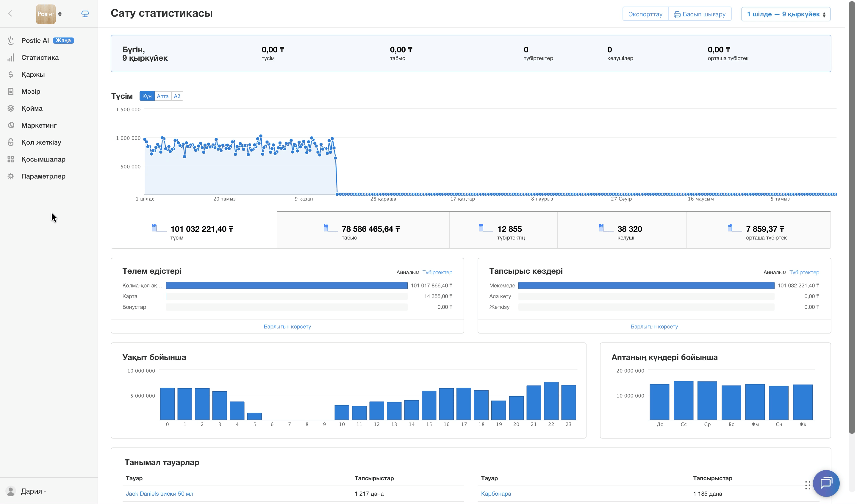Select the келуші metric tab 38 320

(x=622, y=230)
